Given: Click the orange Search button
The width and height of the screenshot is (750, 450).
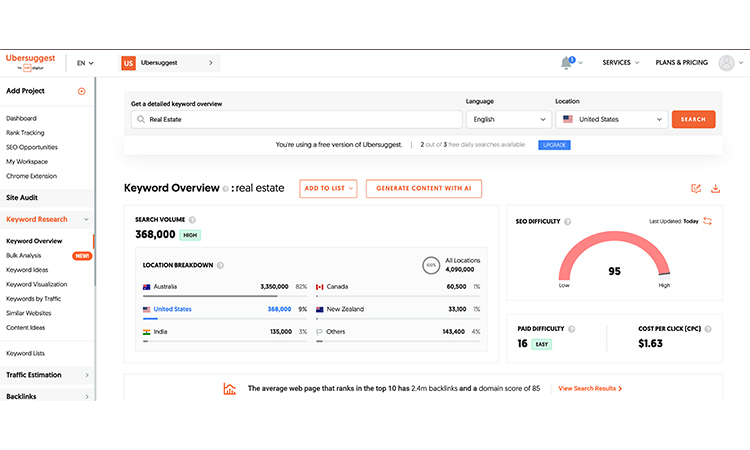Looking at the screenshot, I should [693, 119].
